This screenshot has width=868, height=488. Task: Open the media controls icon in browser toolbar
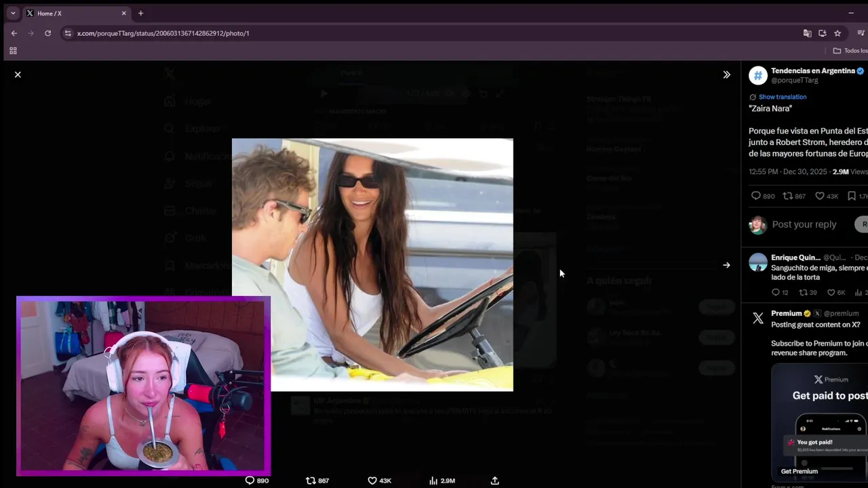pyautogui.click(x=861, y=33)
